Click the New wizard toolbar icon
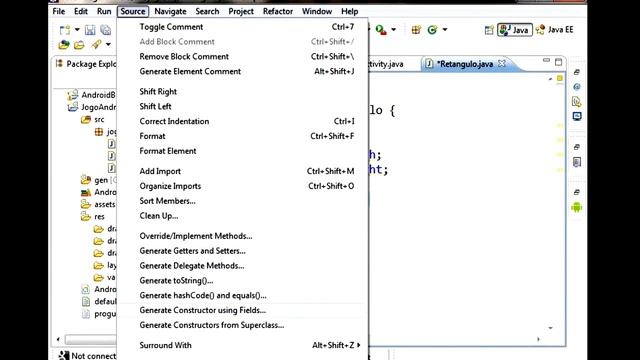Screen dimensions: 640x360 point(64,30)
